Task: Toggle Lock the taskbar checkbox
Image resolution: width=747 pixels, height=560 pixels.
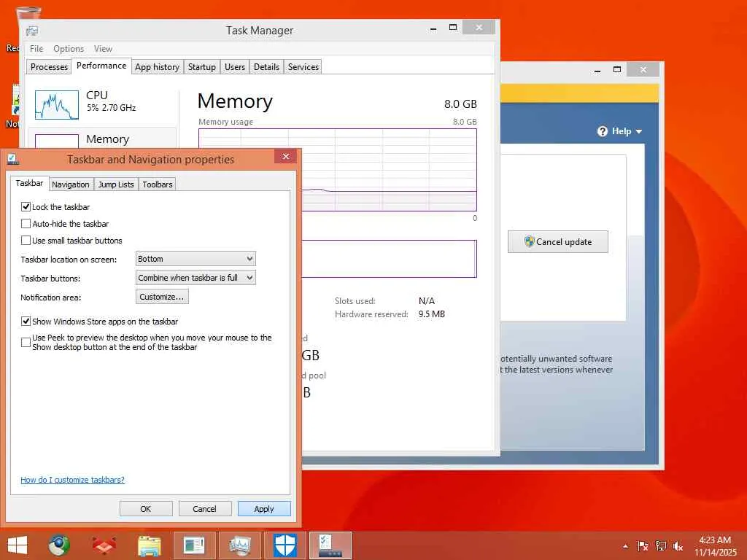Action: tap(26, 206)
